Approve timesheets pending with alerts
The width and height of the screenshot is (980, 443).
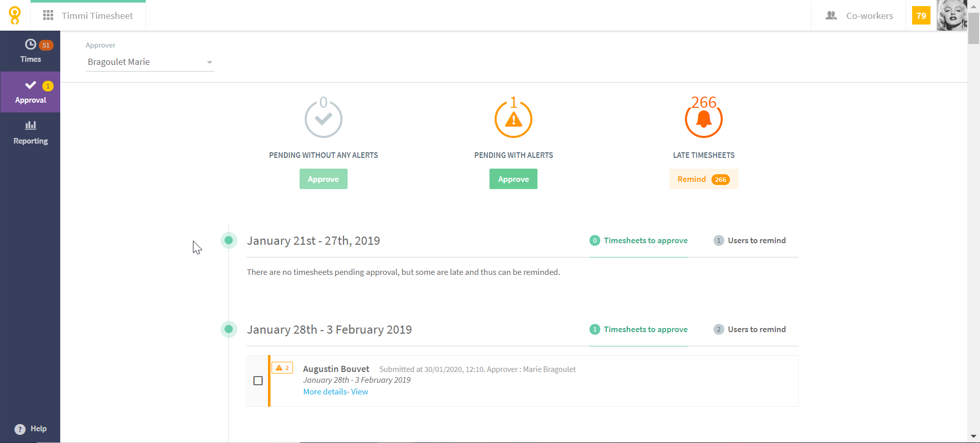(x=513, y=179)
